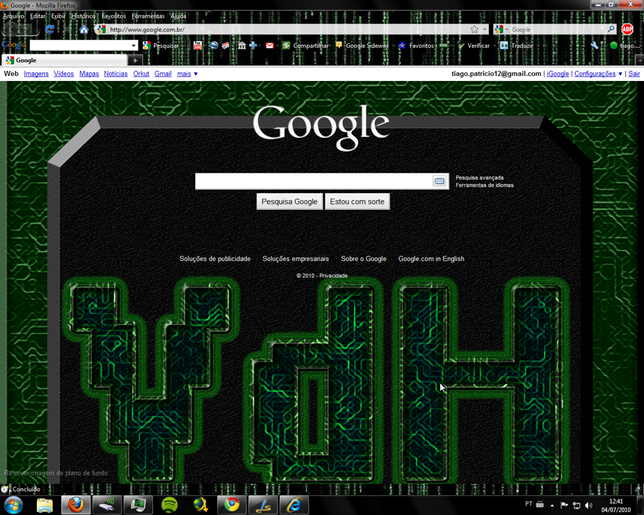Open the Windows Start orb
The height and width of the screenshot is (515, 644).
tap(13, 505)
